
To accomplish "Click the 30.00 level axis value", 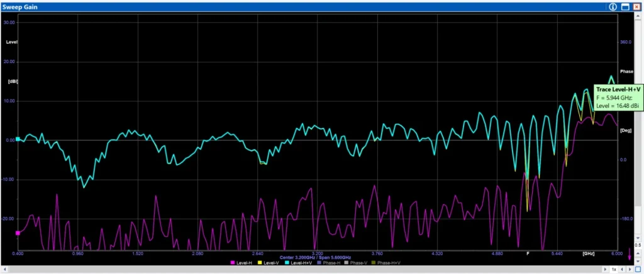I will click(10, 23).
